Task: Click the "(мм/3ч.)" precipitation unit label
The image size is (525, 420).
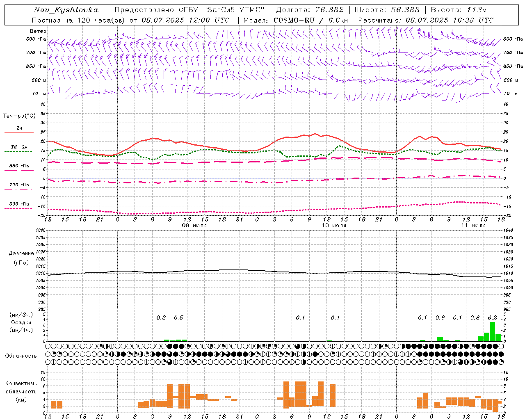Action: [x=21, y=315]
